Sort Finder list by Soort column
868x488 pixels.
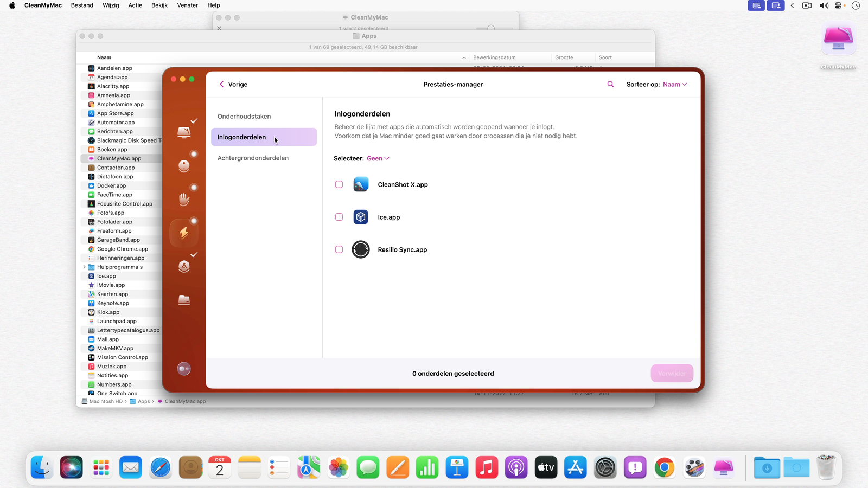605,57
